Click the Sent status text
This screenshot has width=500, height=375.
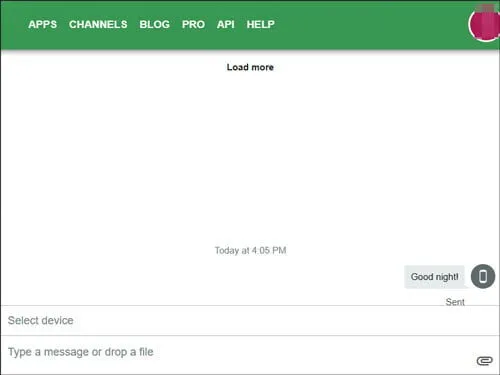point(455,302)
